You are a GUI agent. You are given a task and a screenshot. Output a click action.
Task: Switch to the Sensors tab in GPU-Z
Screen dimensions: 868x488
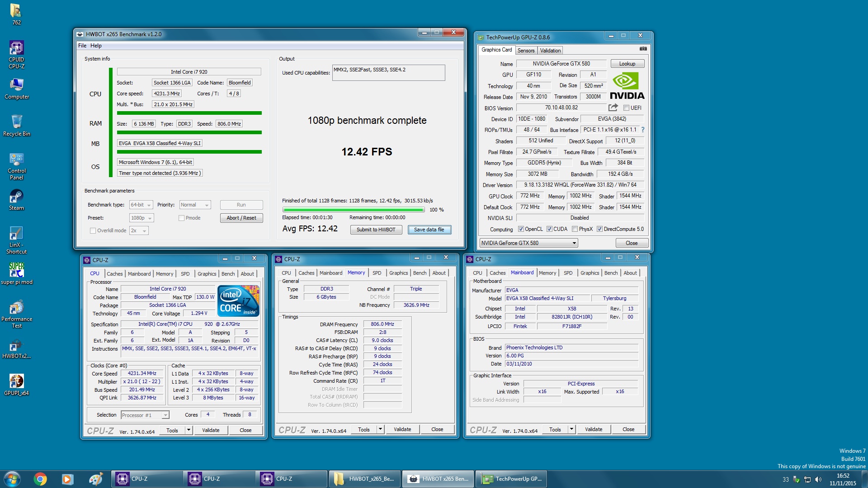point(526,51)
